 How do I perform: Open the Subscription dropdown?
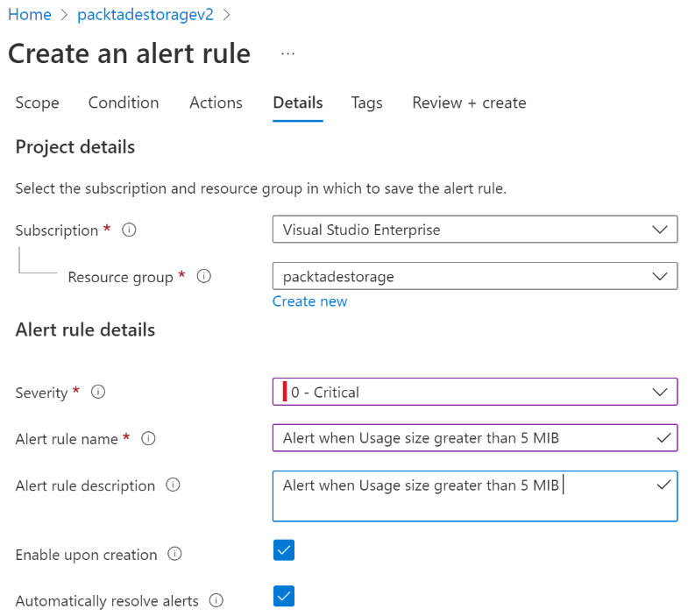tap(474, 230)
